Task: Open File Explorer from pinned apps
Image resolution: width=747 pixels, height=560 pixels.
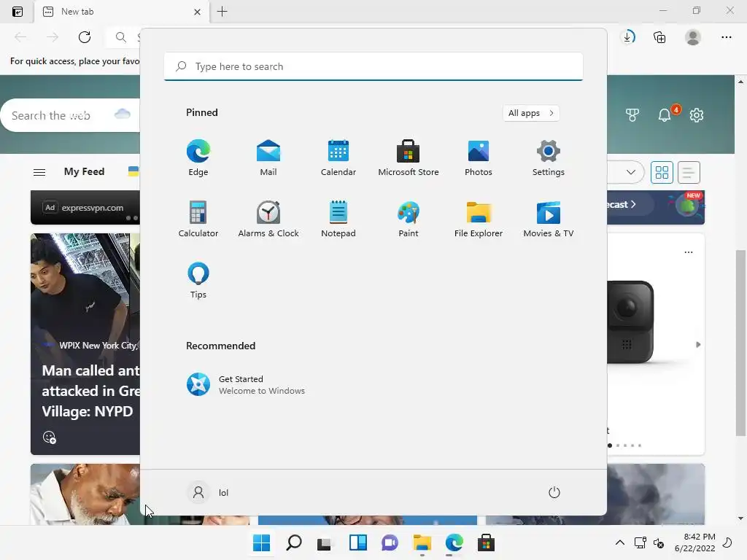Action: (479, 219)
